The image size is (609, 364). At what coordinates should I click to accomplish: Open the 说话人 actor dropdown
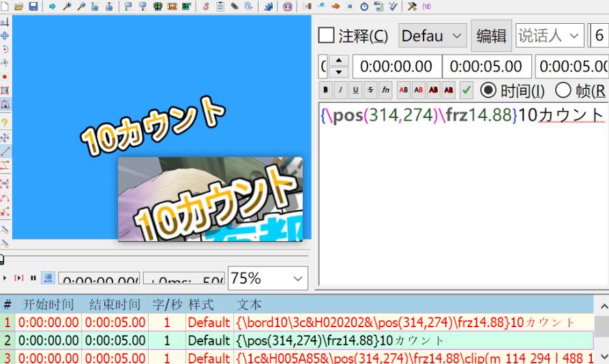point(550,35)
